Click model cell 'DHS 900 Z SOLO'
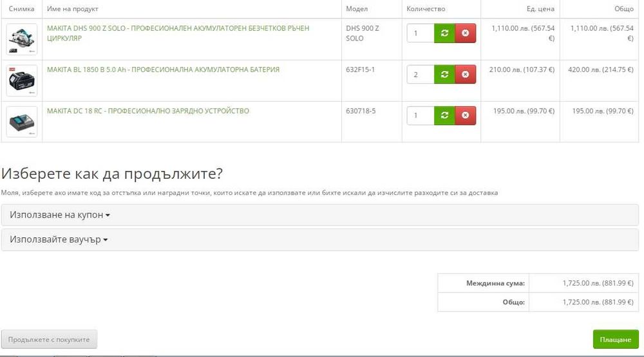This screenshot has height=357, width=644. click(x=362, y=33)
